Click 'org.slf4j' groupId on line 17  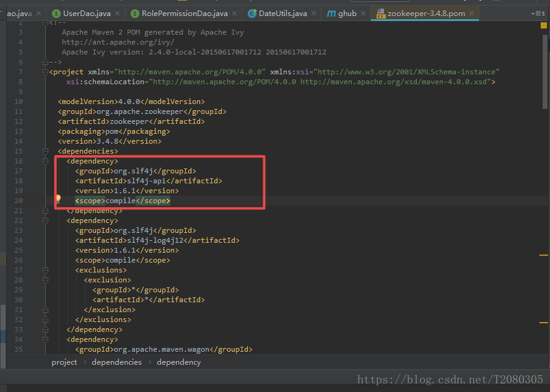pos(133,171)
